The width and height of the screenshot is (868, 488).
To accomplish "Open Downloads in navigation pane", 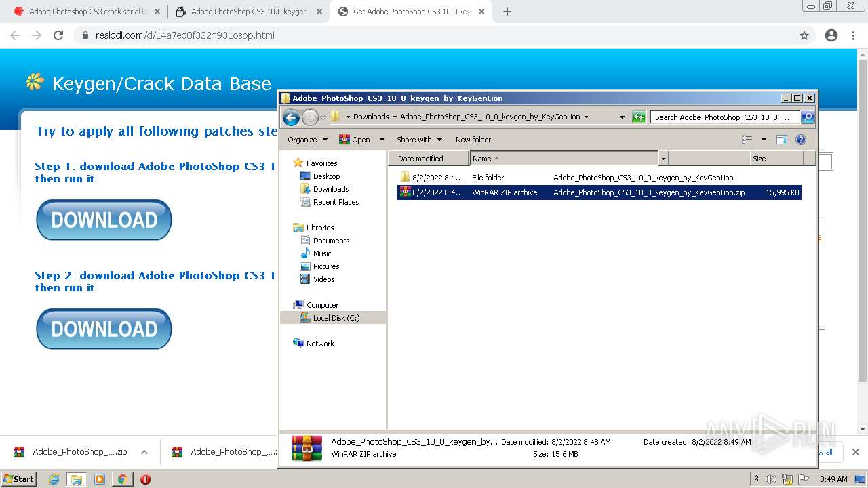I will pos(331,189).
